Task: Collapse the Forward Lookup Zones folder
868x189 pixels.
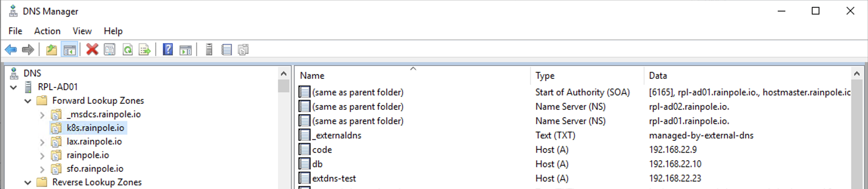Action: 28,101
